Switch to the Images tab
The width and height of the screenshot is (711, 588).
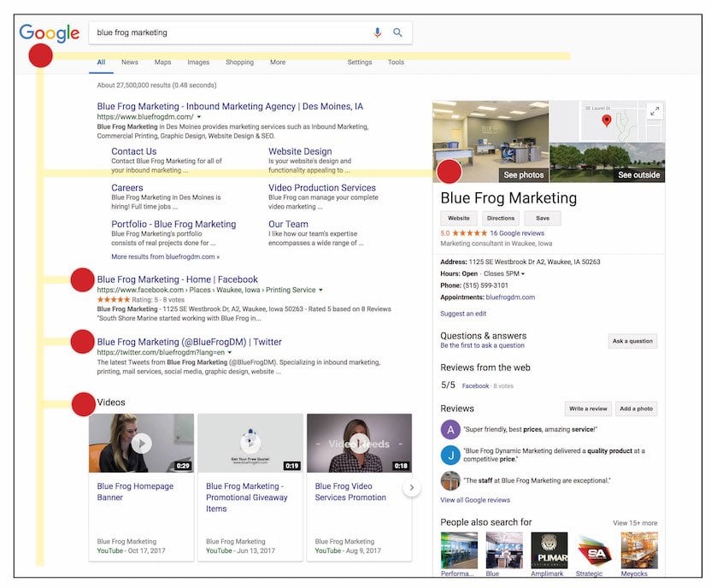pos(198,62)
